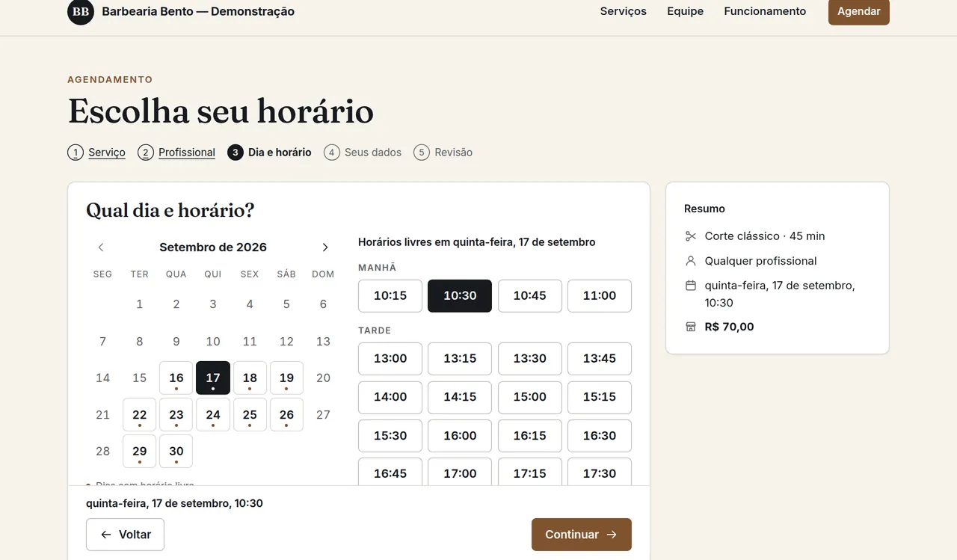Click step 5 circle Revisão
This screenshot has width=957, height=560.
[x=422, y=153]
